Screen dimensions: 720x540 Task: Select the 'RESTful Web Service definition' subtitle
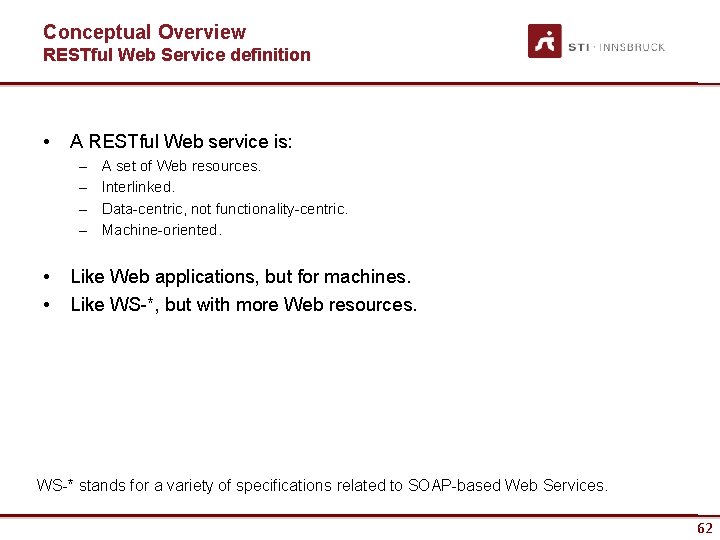[x=177, y=55]
